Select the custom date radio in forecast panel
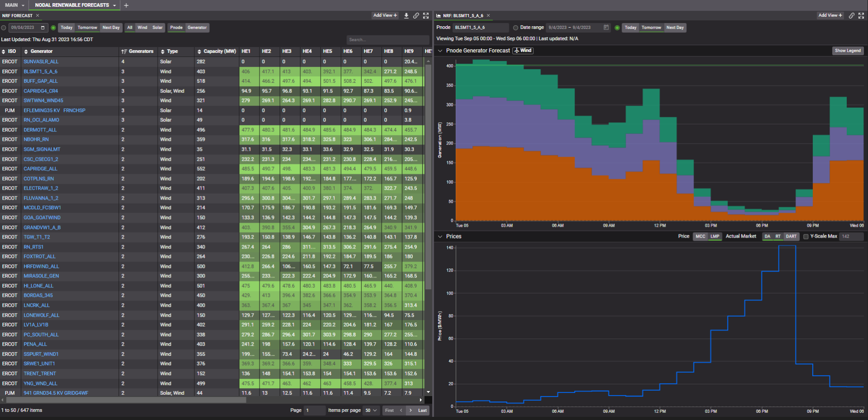 click(x=4, y=28)
